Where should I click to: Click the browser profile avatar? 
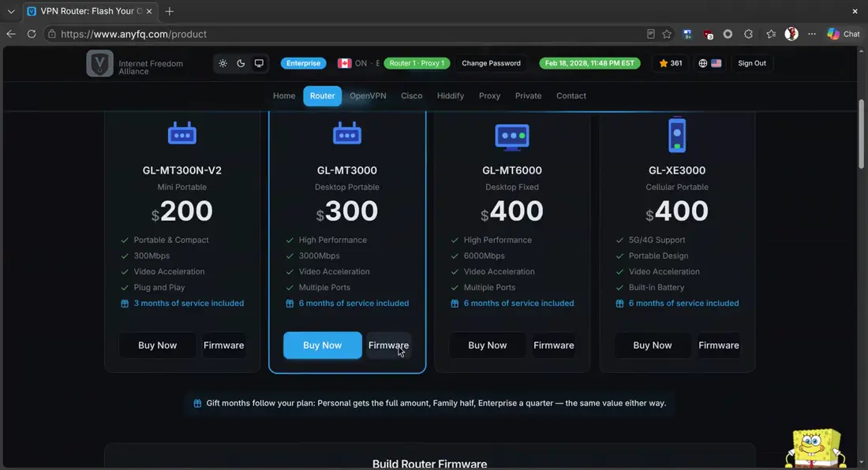(x=791, y=34)
